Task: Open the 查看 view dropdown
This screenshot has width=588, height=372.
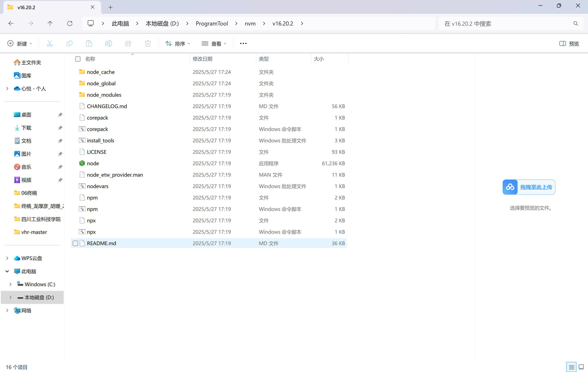Action: click(x=214, y=43)
